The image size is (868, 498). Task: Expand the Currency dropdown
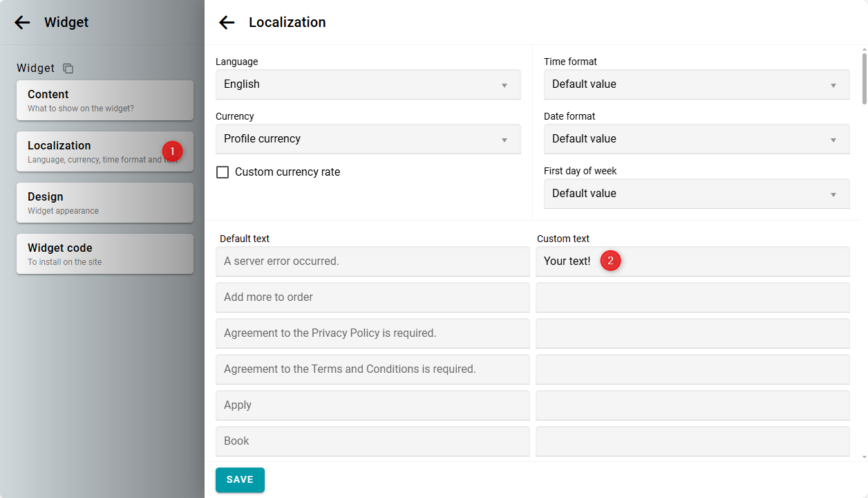tap(368, 139)
